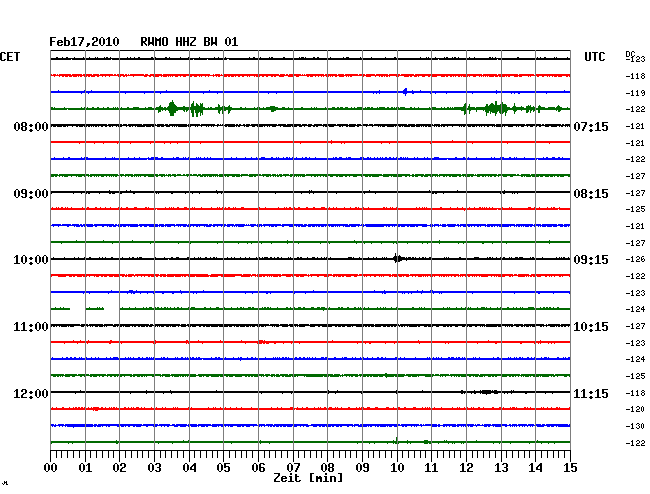The height and width of the screenshot is (494, 650).
Task: Select the UTC axis heading
Action: 594,57
